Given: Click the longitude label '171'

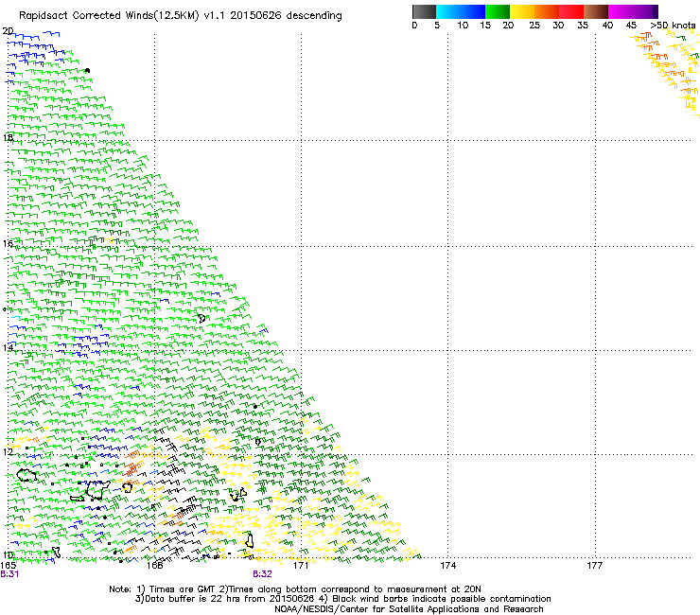Looking at the screenshot, I should 301,566.
